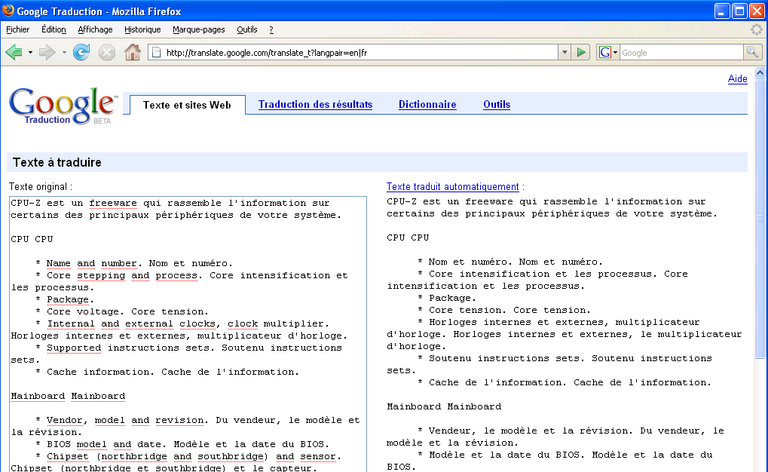
Task: Go back with the green Back arrow
Action: pyautogui.click(x=14, y=52)
